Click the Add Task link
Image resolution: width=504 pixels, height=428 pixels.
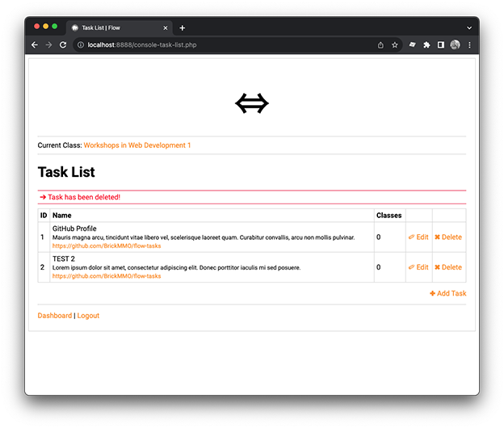coord(447,294)
